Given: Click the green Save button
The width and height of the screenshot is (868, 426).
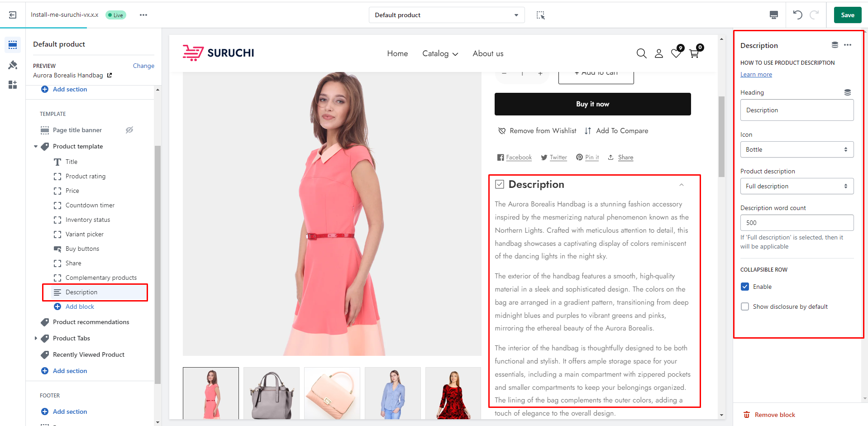Looking at the screenshot, I should (847, 15).
